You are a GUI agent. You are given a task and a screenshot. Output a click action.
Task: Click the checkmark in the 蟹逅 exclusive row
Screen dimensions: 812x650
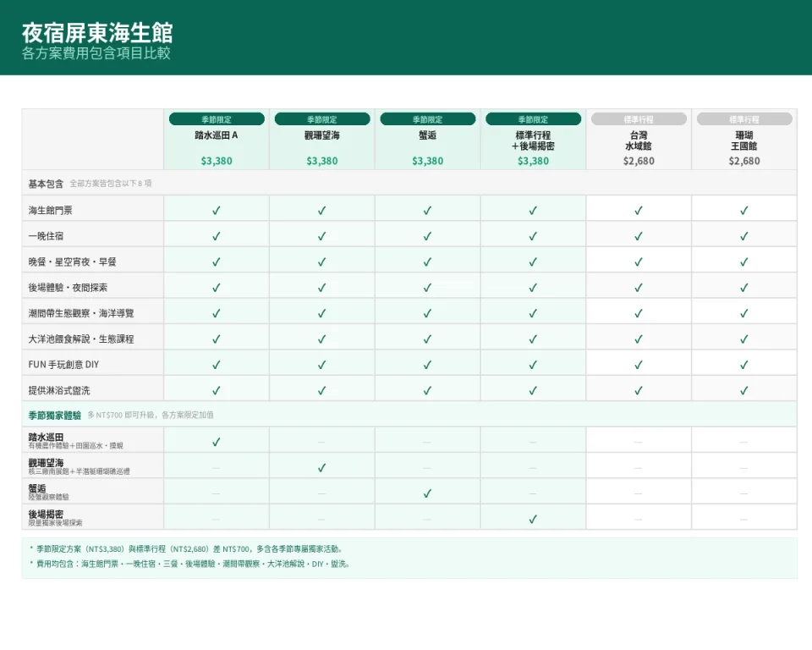(428, 493)
